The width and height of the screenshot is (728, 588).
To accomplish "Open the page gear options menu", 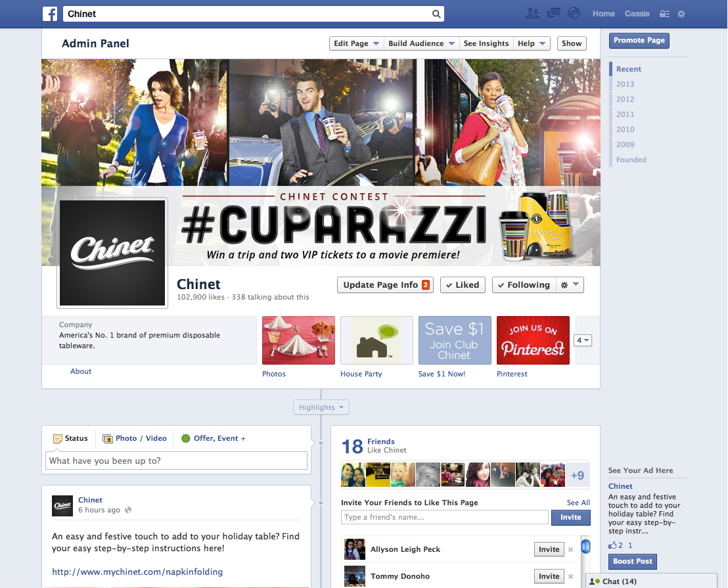I will pos(570,285).
